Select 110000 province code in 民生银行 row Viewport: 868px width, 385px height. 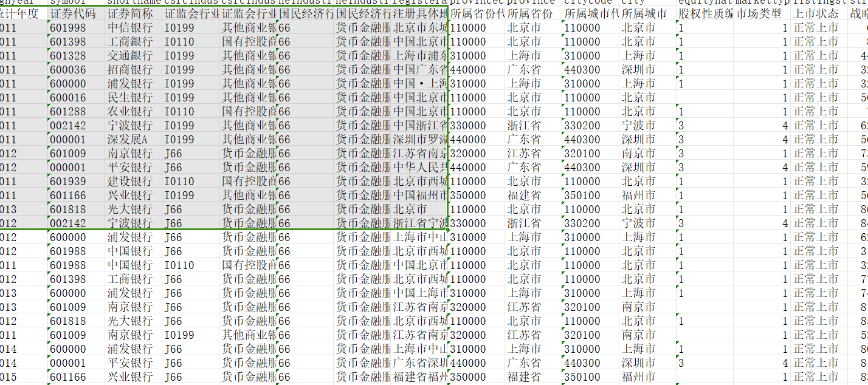click(477, 97)
